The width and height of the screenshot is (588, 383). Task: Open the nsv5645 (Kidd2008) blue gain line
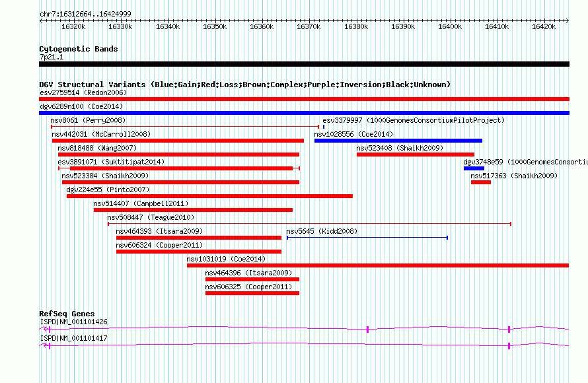tap(367, 238)
